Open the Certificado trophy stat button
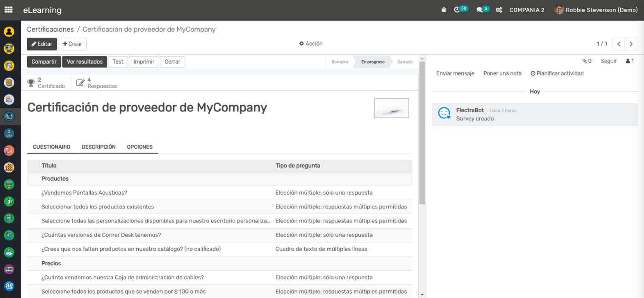Viewport: 644px width, 298px height. coord(46,83)
